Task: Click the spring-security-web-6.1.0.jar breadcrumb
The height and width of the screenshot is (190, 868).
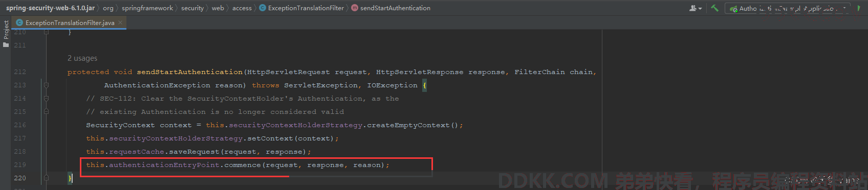Action: pos(50,8)
